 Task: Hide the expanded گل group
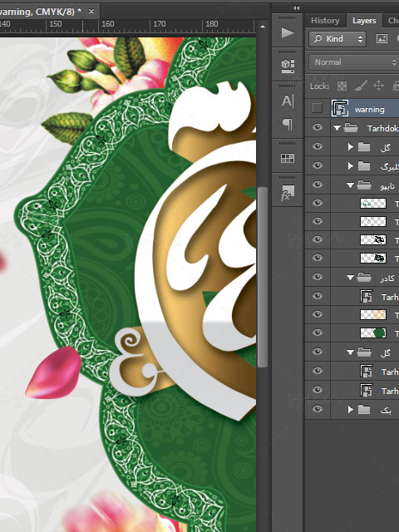click(x=318, y=351)
